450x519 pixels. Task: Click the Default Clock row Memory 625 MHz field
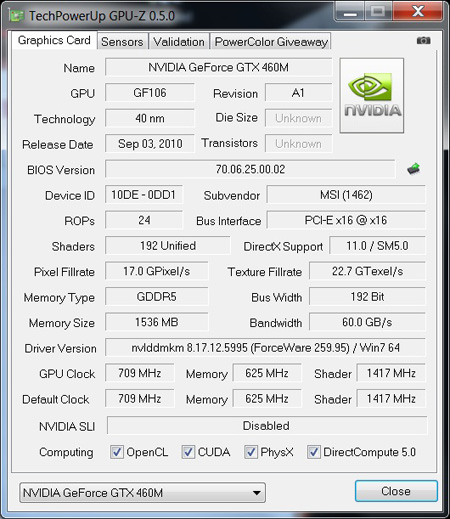click(267, 399)
